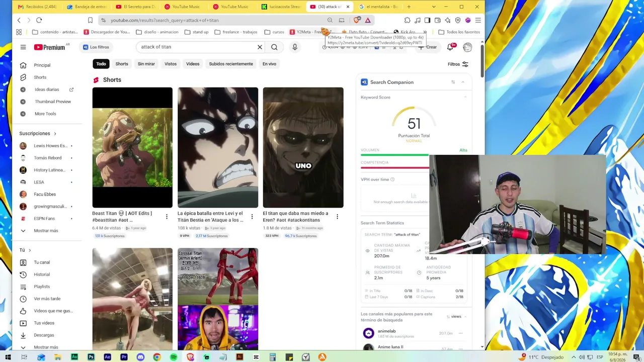The width and height of the screenshot is (644, 362).
Task: Open options menu for Beast Titan short
Action: point(167,217)
